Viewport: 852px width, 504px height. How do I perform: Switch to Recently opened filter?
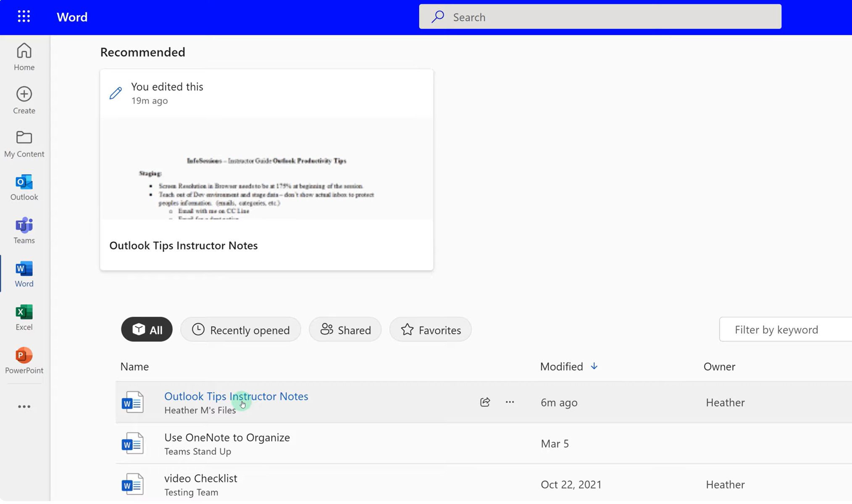pyautogui.click(x=241, y=329)
